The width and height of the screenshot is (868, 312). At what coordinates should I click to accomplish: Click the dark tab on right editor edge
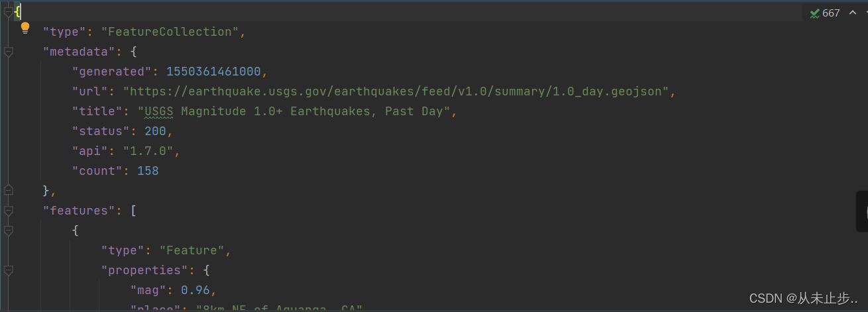[861, 211]
